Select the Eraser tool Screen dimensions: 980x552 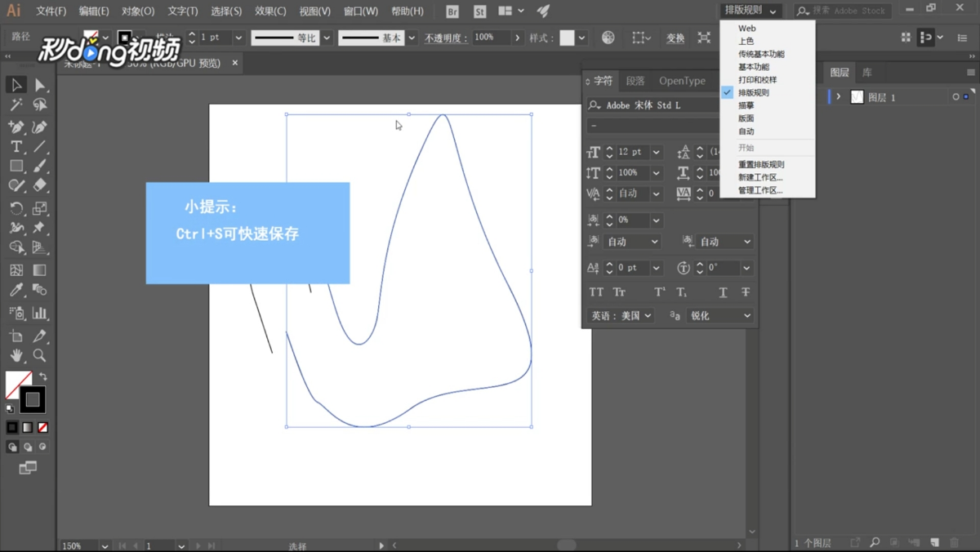click(40, 185)
